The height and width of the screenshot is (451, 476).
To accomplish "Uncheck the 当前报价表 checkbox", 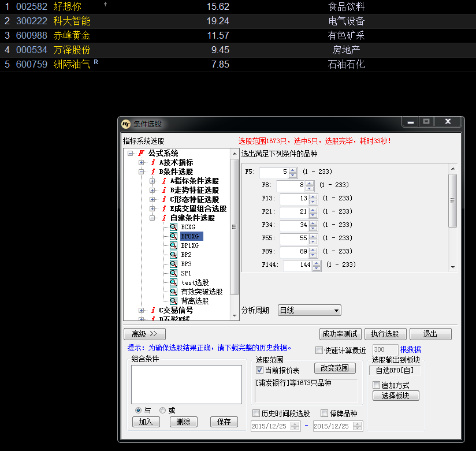I will click(259, 370).
